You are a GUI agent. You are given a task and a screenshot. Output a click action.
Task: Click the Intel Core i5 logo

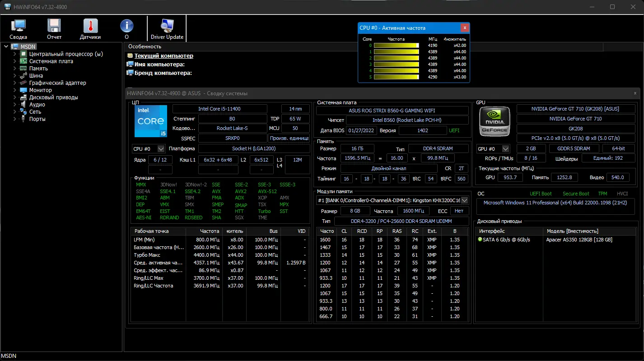pyautogui.click(x=151, y=121)
